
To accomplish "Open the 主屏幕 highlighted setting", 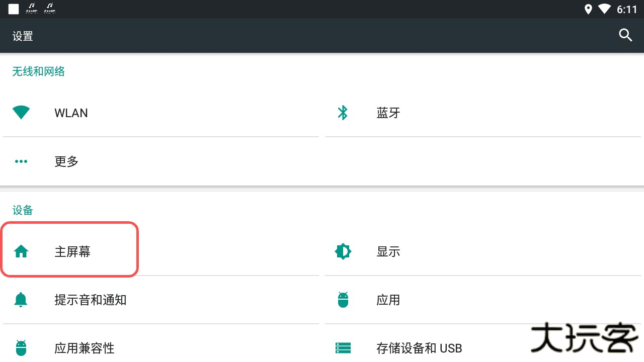I will point(72,251).
